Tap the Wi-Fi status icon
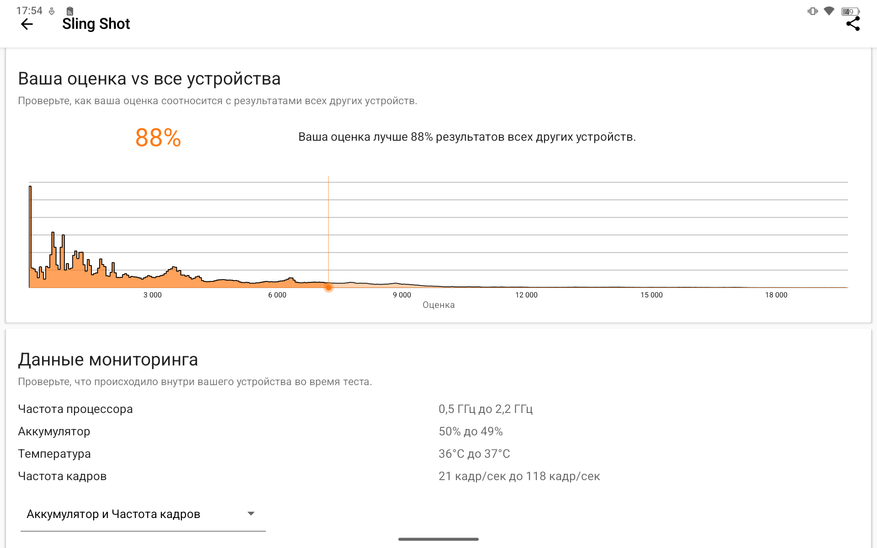This screenshot has height=548, width=877. click(829, 11)
